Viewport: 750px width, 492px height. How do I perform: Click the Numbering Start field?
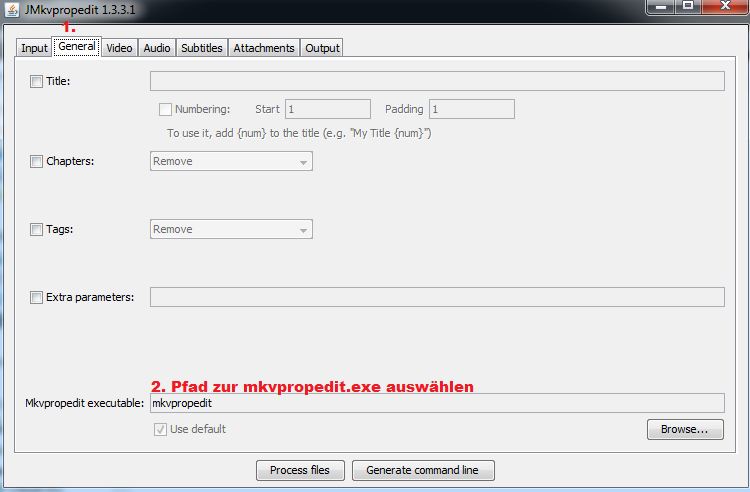coord(328,109)
